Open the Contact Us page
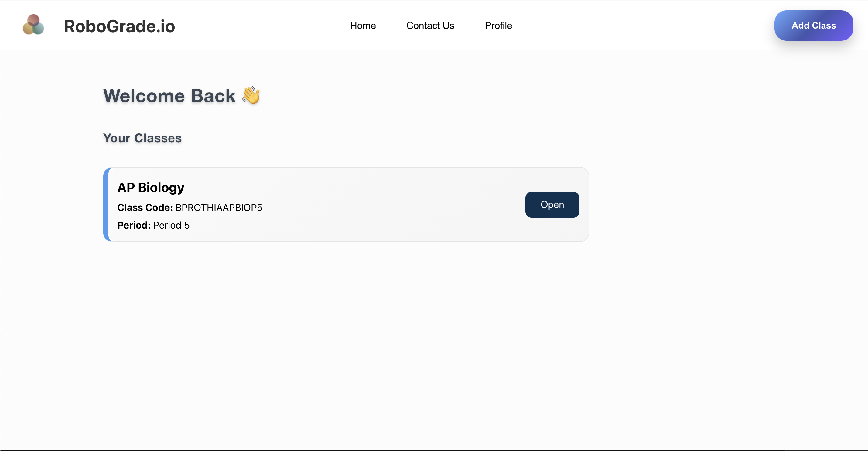Image resolution: width=868 pixels, height=451 pixels. point(430,26)
